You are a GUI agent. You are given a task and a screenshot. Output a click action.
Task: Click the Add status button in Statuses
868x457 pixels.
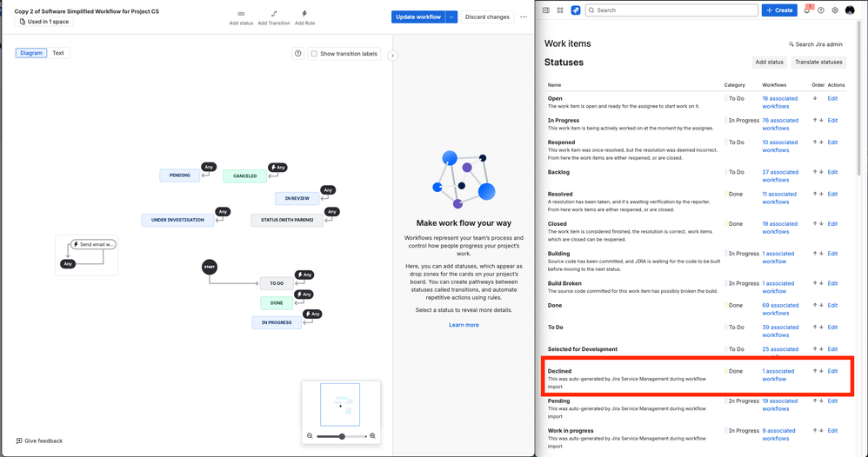(x=770, y=62)
